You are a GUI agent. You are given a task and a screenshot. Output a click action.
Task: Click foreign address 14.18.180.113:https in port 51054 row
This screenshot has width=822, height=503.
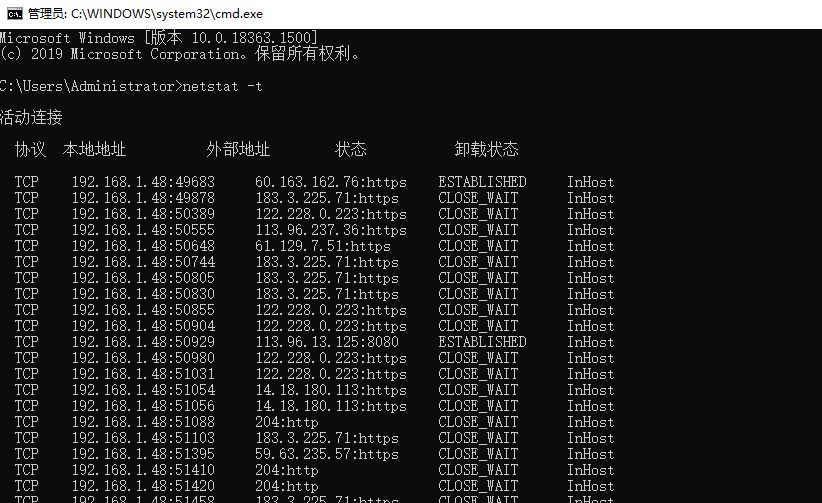[331, 390]
